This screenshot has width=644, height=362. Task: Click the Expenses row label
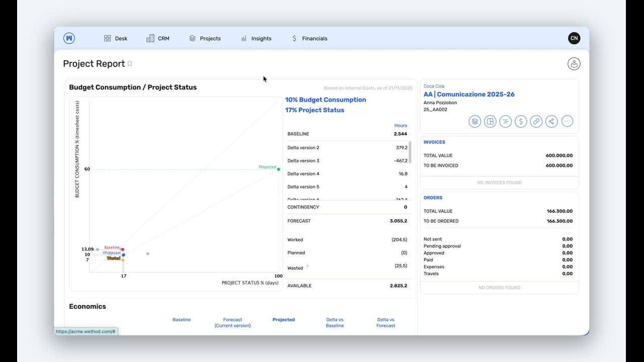point(434,267)
